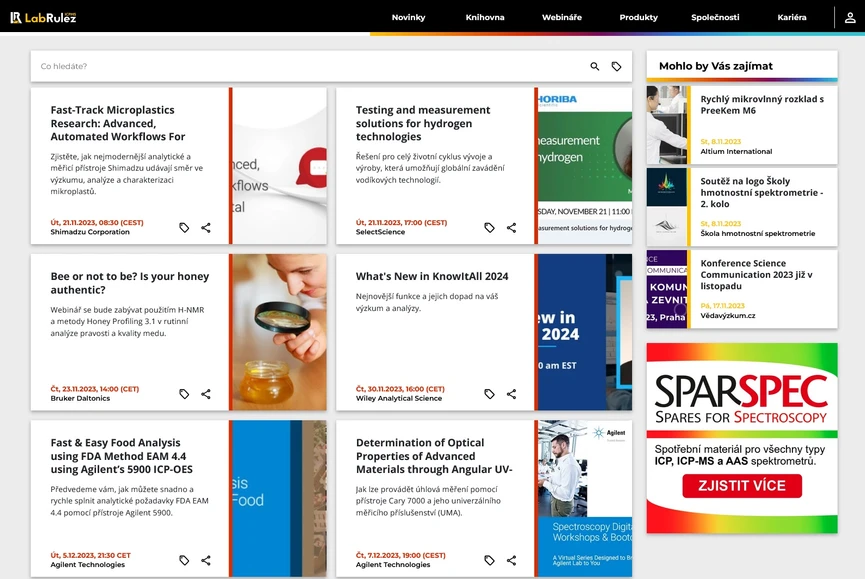Share the Fast & Easy Food Analysis webinar
This screenshot has height=579, width=865.
click(x=206, y=560)
